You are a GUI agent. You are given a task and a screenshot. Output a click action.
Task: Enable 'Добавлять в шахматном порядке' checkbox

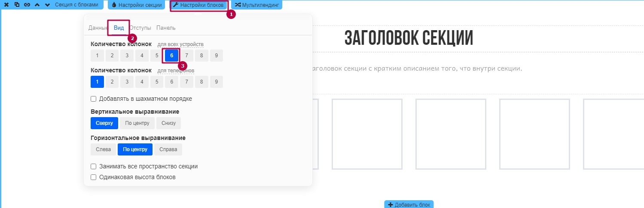pyautogui.click(x=93, y=99)
